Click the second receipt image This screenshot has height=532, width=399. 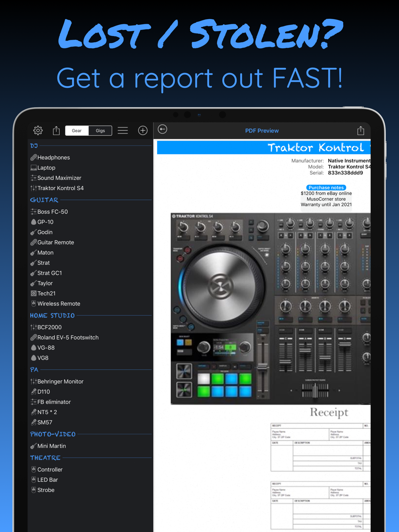(x=320, y=506)
